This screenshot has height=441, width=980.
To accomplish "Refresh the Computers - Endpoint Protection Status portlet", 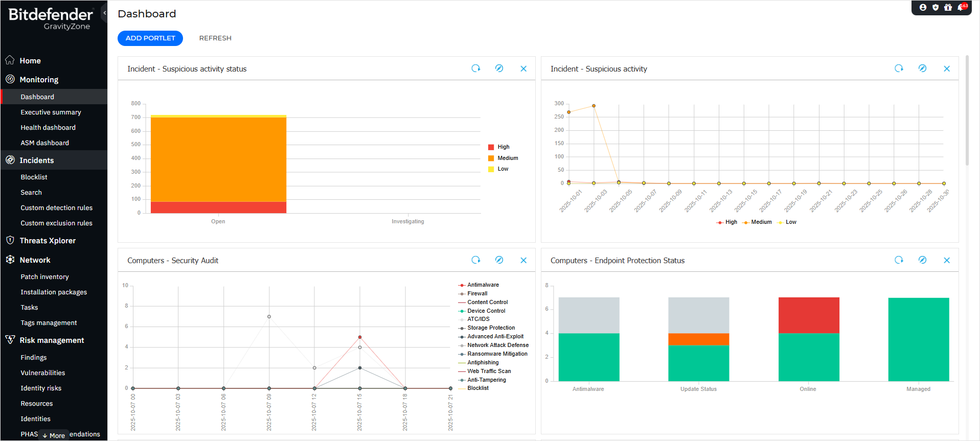I will 899,260.
